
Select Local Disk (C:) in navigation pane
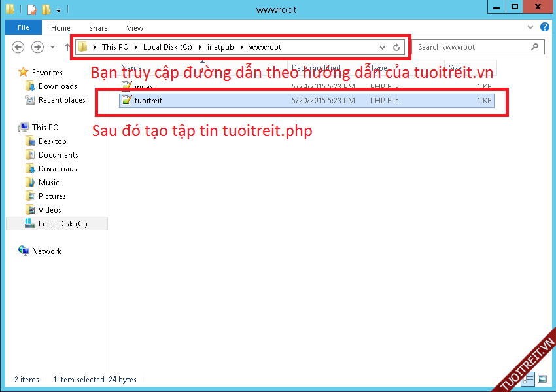pos(62,224)
